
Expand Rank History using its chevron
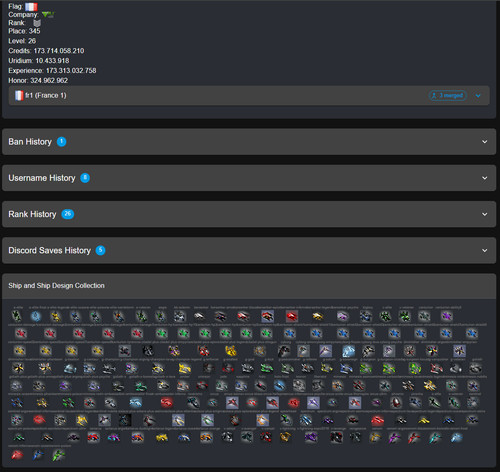pos(485,214)
